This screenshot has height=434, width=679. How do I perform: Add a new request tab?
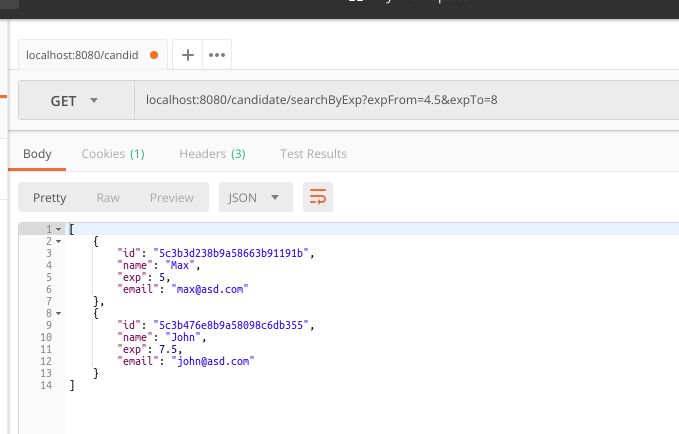coord(188,55)
